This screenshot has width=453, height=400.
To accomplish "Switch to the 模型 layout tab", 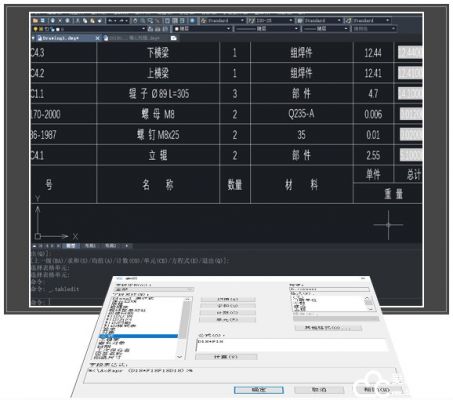I will point(71,246).
